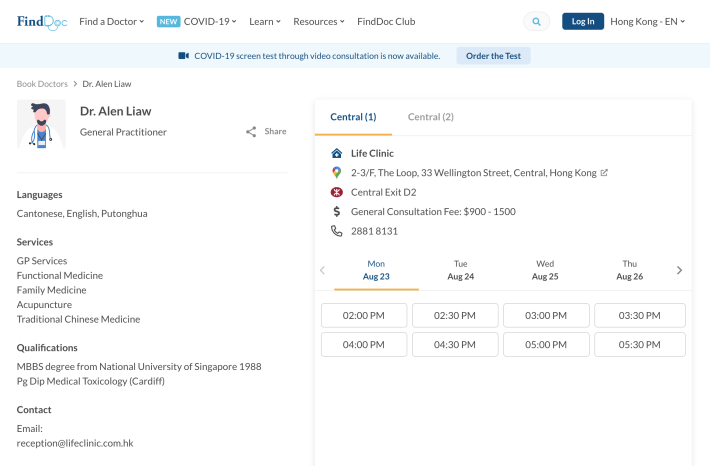
Task: Show previous dates with left arrow
Action: tap(323, 270)
